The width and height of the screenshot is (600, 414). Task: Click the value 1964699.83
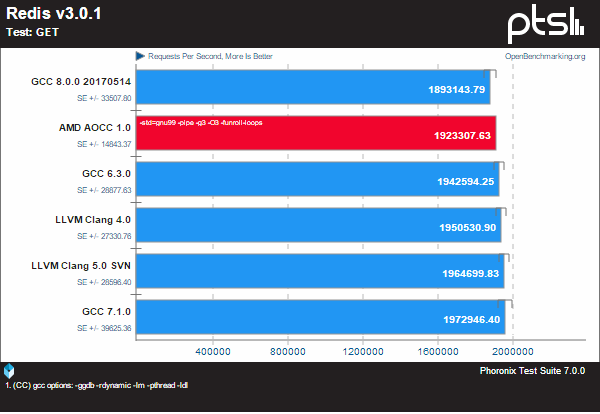pyautogui.click(x=471, y=274)
